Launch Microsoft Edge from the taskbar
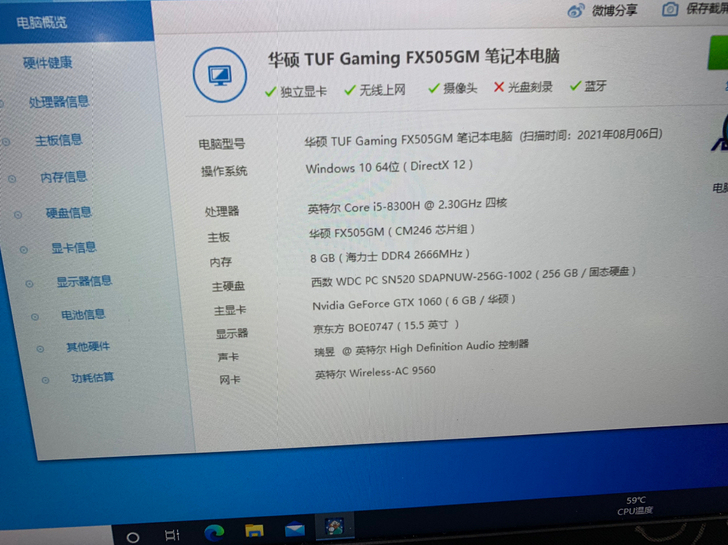This screenshot has height=545, width=728. (x=214, y=532)
